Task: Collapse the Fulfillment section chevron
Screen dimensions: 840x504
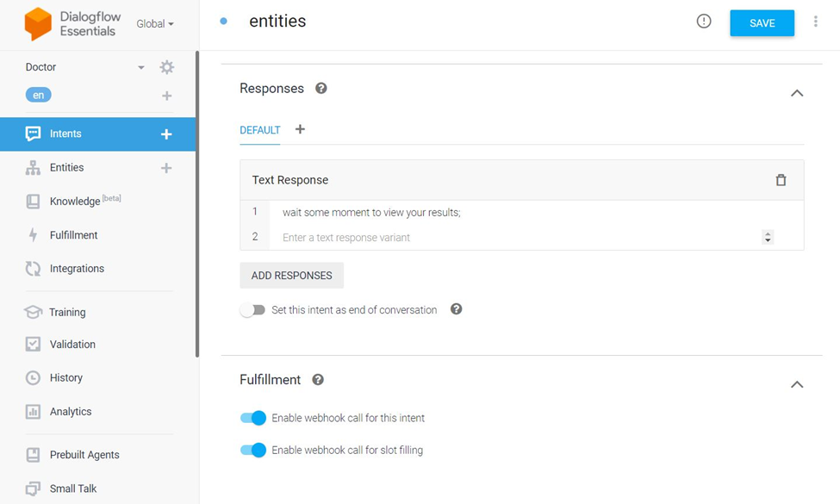Action: coord(797,384)
